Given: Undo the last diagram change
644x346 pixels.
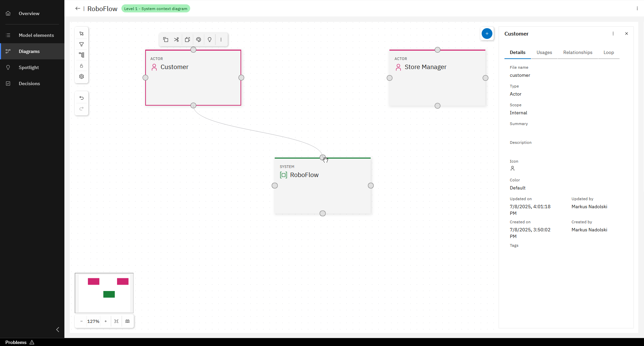Looking at the screenshot, I should click(82, 98).
